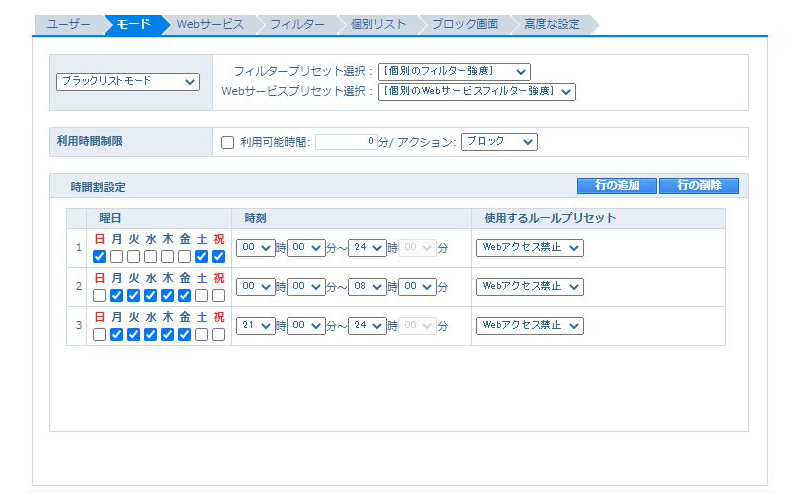This screenshot has width=800, height=500.
Task: Open the Webサービスプリセット選択 dropdown
Action: click(477, 92)
